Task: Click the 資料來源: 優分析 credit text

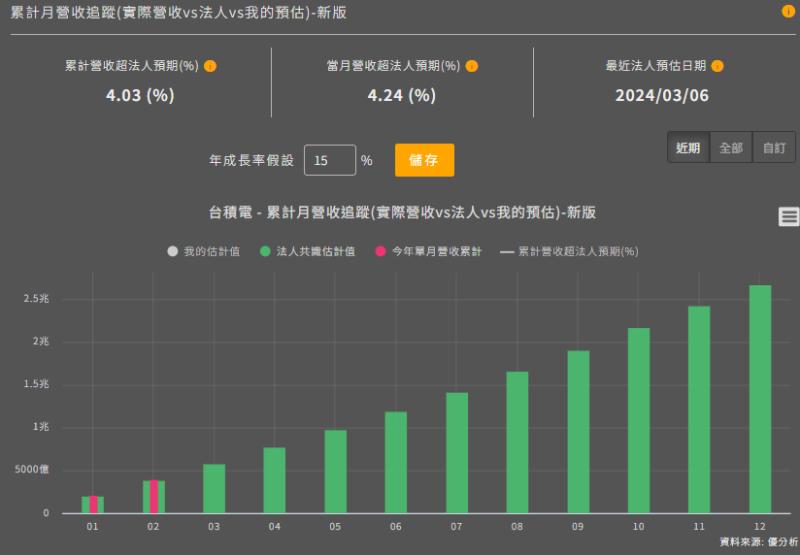Action: point(759,542)
